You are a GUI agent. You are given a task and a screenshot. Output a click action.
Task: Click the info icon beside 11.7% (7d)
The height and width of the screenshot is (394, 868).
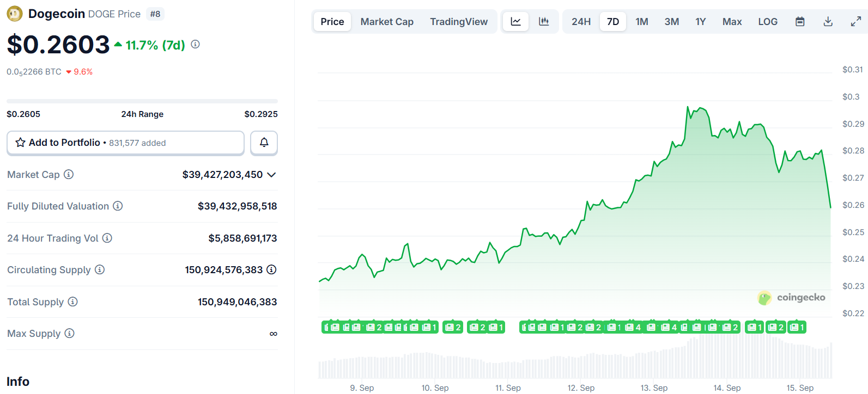pos(196,45)
